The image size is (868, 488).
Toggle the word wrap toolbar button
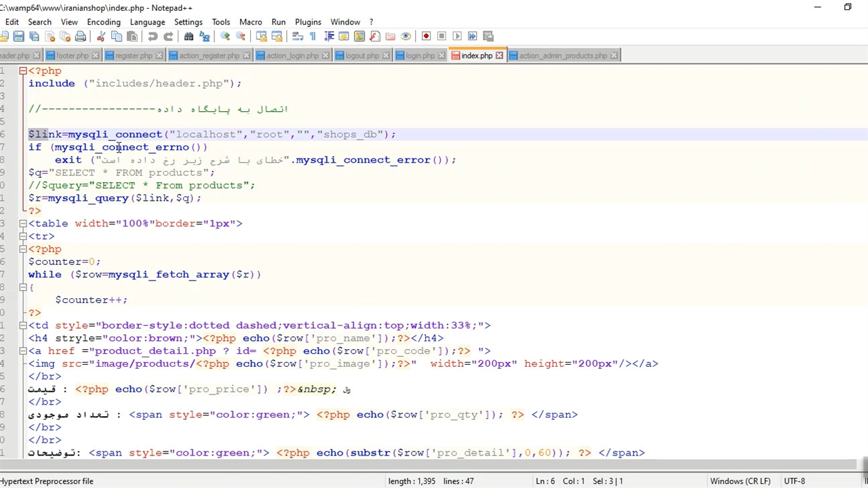pos(297,37)
